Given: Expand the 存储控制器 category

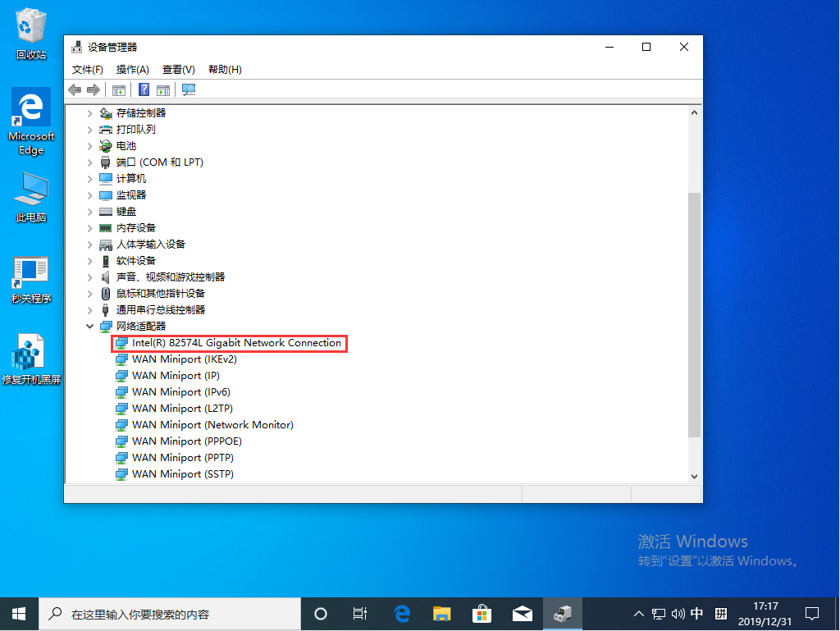Looking at the screenshot, I should coord(90,112).
